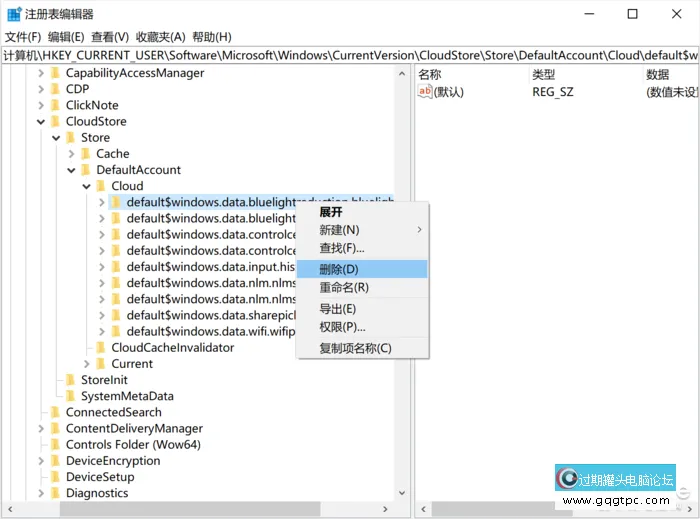The width and height of the screenshot is (700, 519).
Task: Expand the ConnectedSearch tree node
Action: [41, 412]
